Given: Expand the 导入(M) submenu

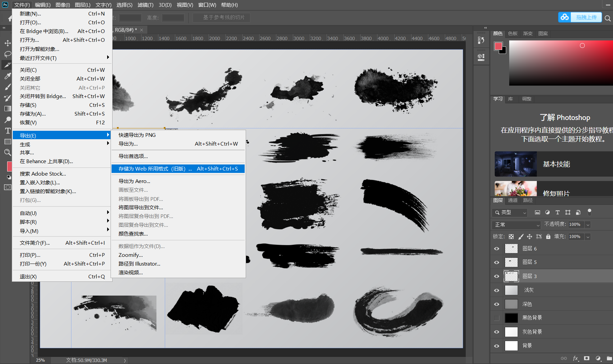Looking at the screenshot, I should pyautogui.click(x=62, y=231).
